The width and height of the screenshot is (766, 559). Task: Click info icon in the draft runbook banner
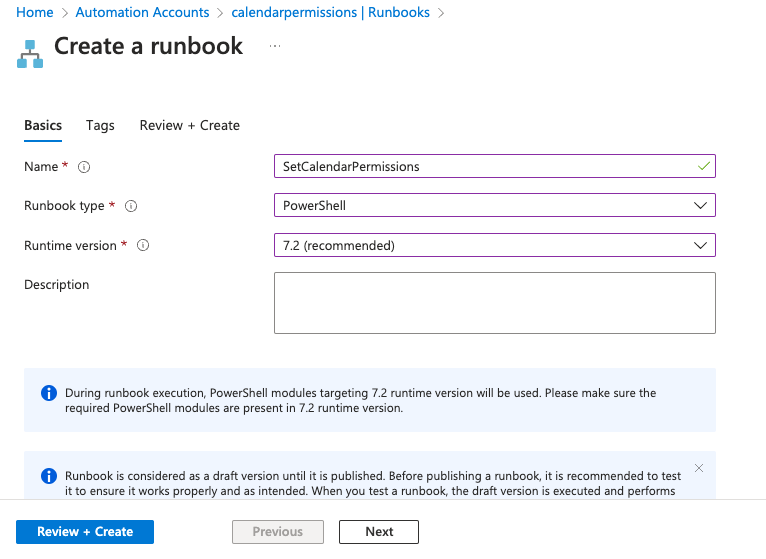point(48,476)
